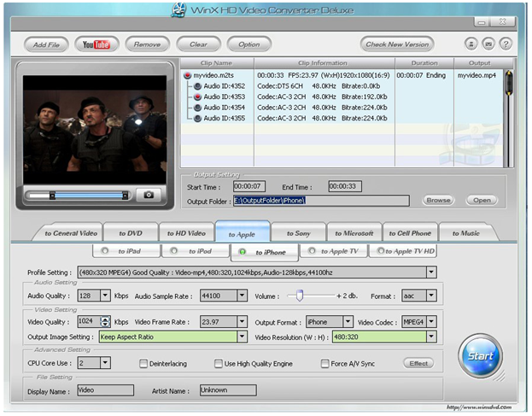Select audio track ID:4355

coord(197,119)
